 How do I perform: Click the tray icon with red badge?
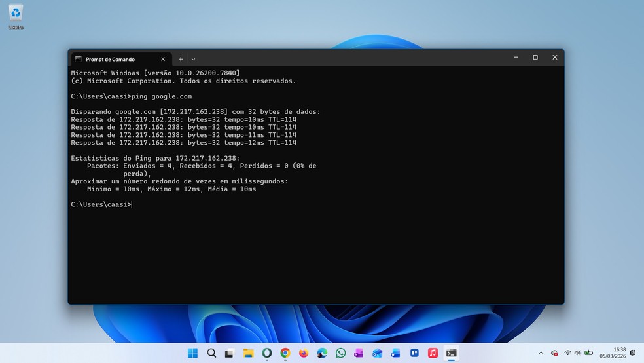(x=554, y=353)
